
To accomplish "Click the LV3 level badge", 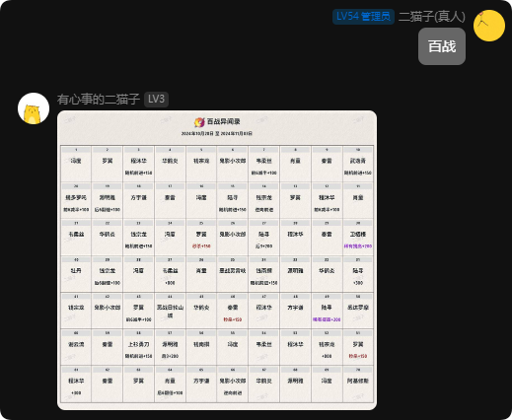I will 156,99.
